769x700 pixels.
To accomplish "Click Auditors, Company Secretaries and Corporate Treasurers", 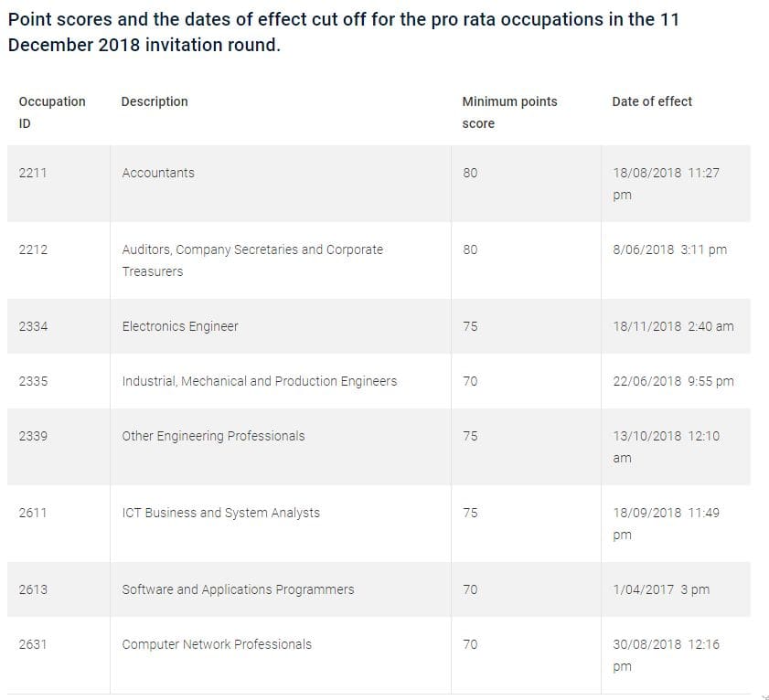I will click(252, 260).
